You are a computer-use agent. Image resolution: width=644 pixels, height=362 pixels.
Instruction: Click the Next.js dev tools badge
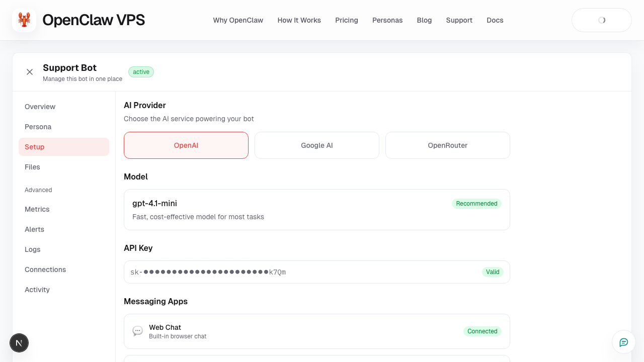pos(19,343)
